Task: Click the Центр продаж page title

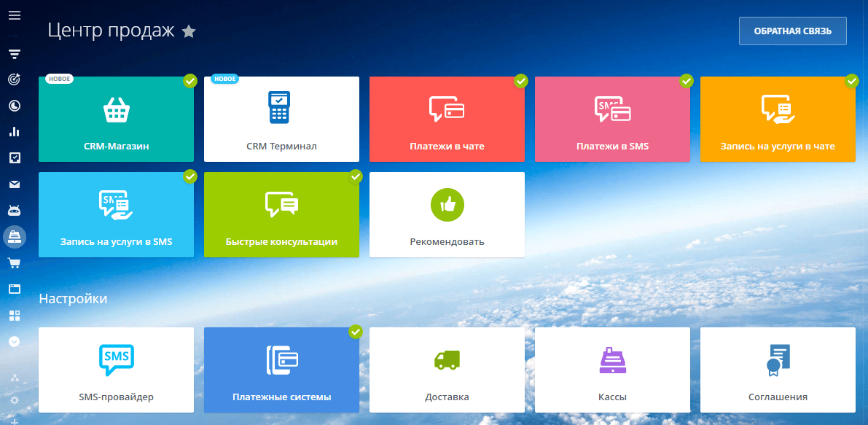Action: 112,31
